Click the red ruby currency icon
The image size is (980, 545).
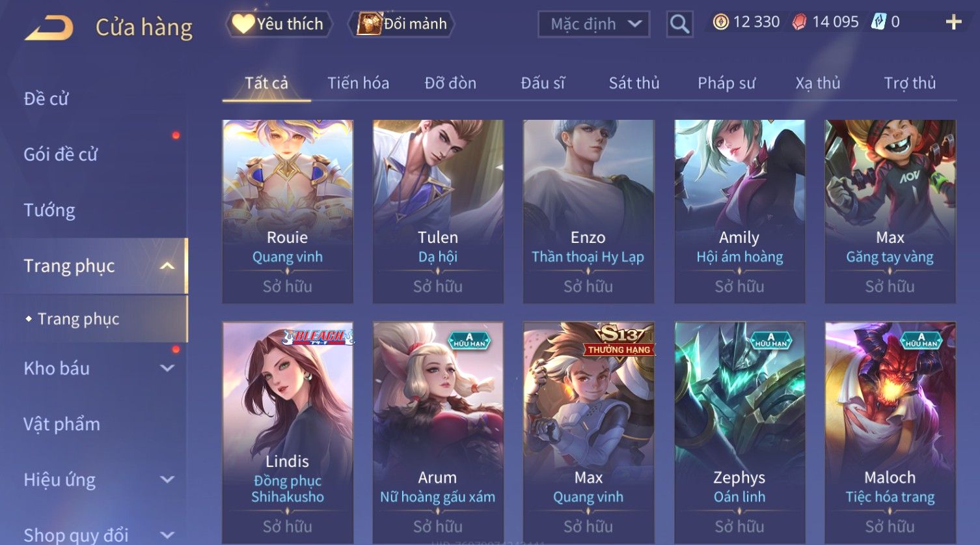pyautogui.click(x=799, y=22)
